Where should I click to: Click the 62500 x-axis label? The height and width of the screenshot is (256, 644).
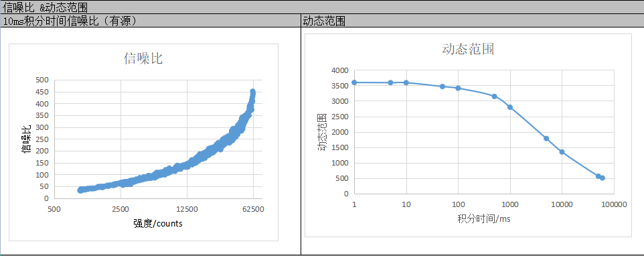click(253, 208)
